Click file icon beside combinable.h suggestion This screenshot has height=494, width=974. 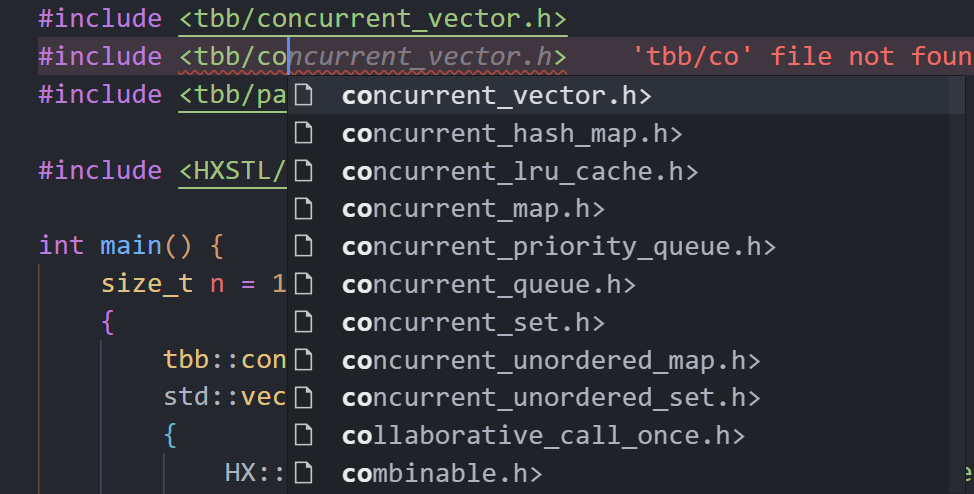(304, 473)
